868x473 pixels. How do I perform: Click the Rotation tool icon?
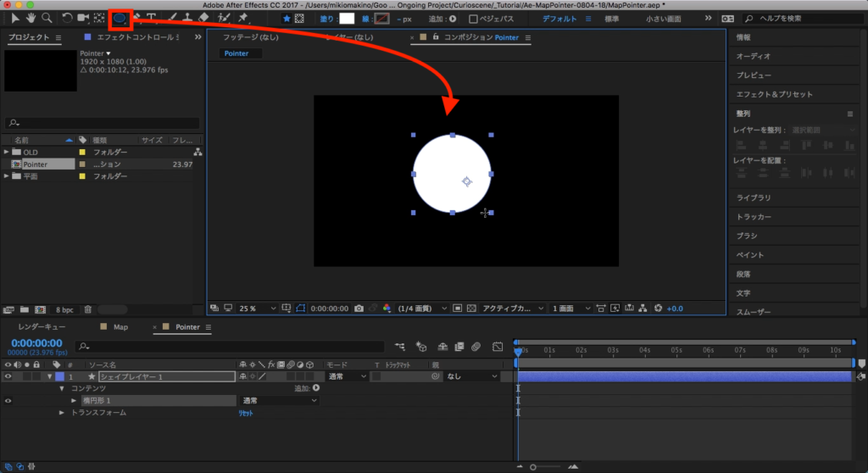click(67, 17)
